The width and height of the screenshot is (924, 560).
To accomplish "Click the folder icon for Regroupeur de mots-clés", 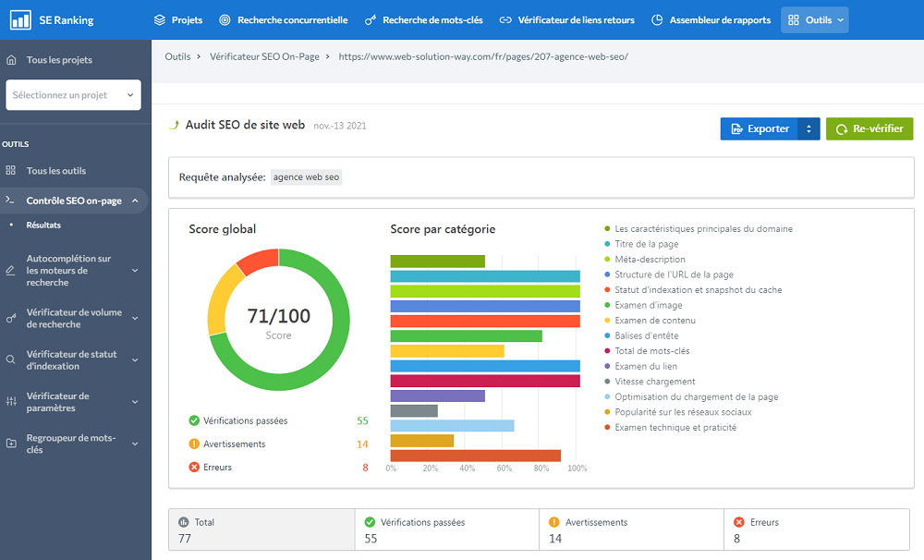I will click(11, 444).
